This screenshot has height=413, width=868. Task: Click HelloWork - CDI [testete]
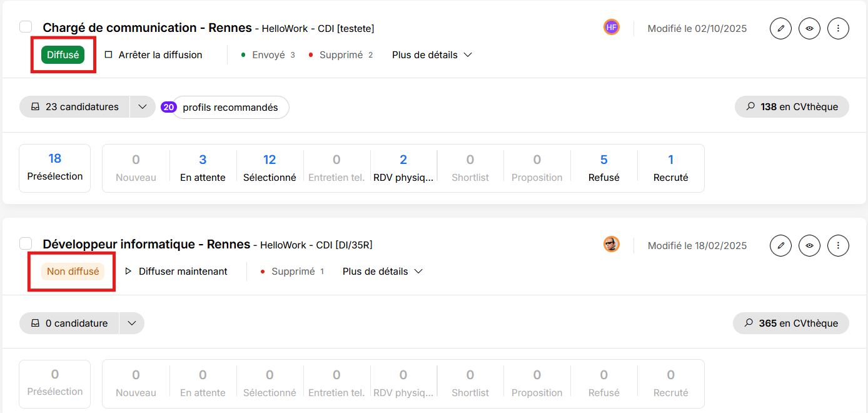318,29
